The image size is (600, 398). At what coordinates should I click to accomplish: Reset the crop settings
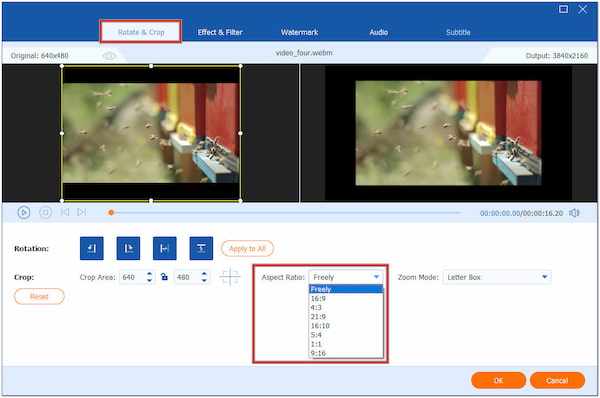(39, 296)
